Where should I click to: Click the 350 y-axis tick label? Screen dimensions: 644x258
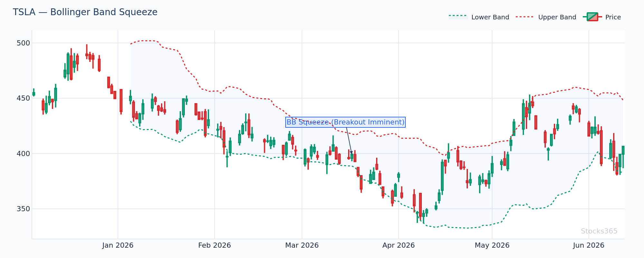[x=23, y=209]
